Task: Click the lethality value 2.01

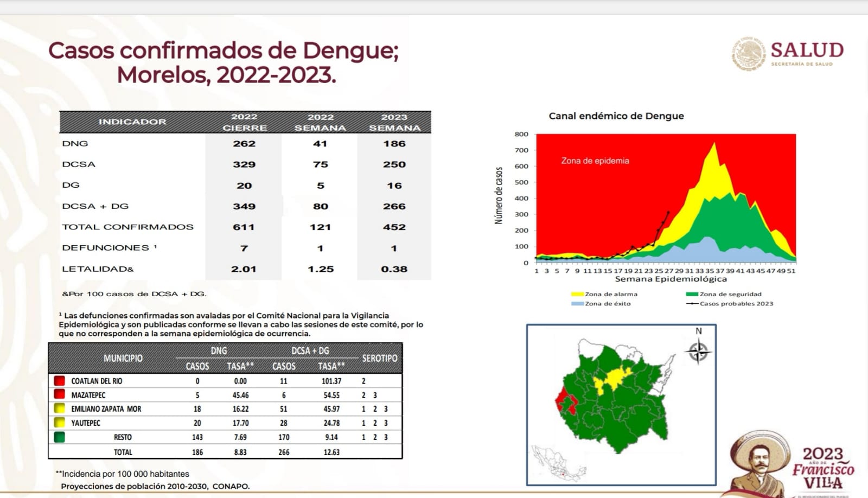Action: click(x=244, y=269)
